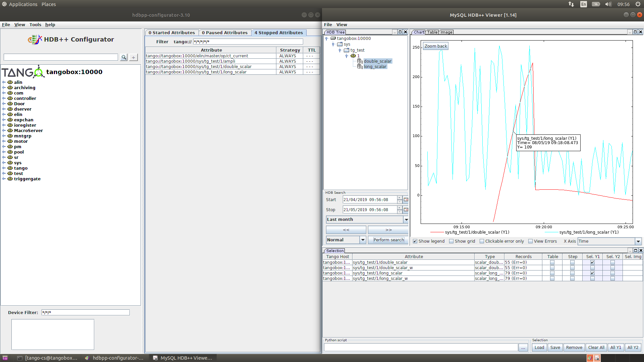Click the Device Filter input field

coord(86,312)
